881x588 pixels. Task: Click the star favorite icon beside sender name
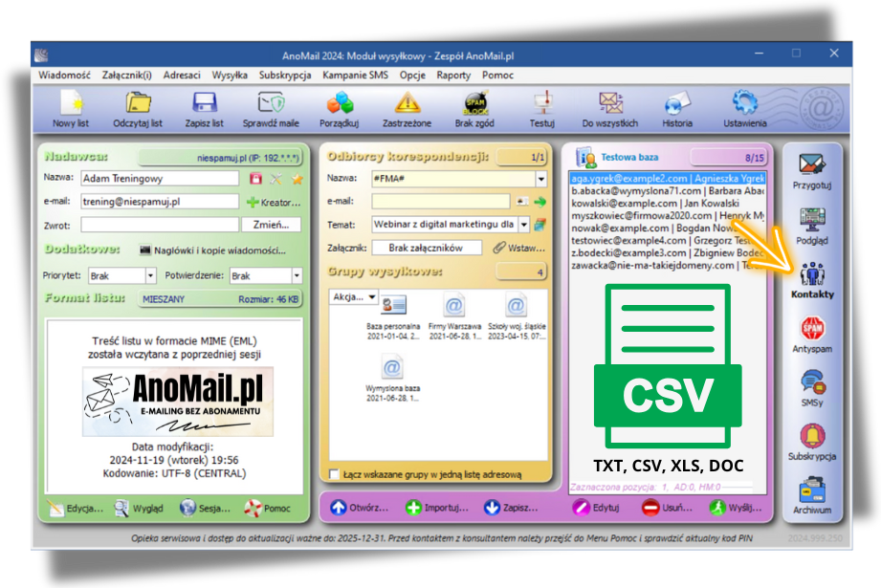point(297,179)
